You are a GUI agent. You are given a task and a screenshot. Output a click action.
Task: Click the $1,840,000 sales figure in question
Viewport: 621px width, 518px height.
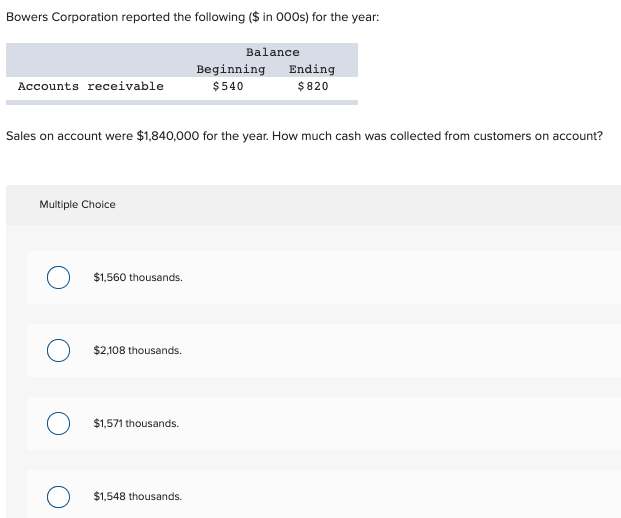(168, 135)
